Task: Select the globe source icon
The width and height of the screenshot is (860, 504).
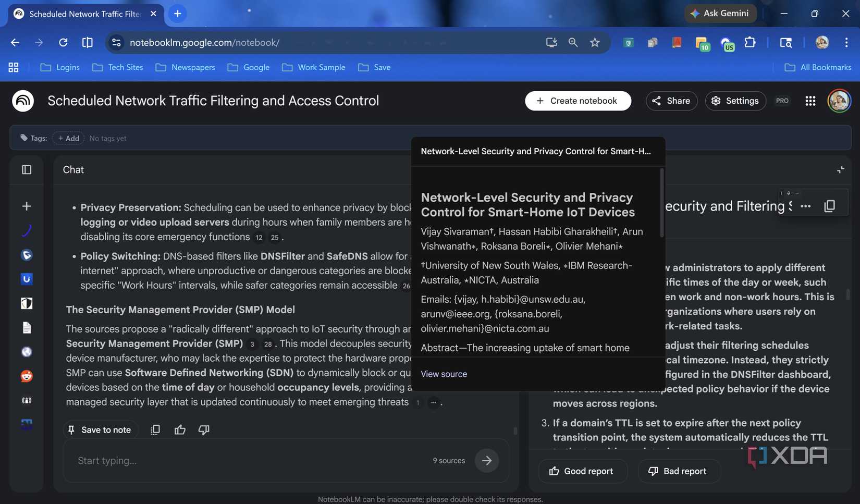Action: click(x=27, y=352)
